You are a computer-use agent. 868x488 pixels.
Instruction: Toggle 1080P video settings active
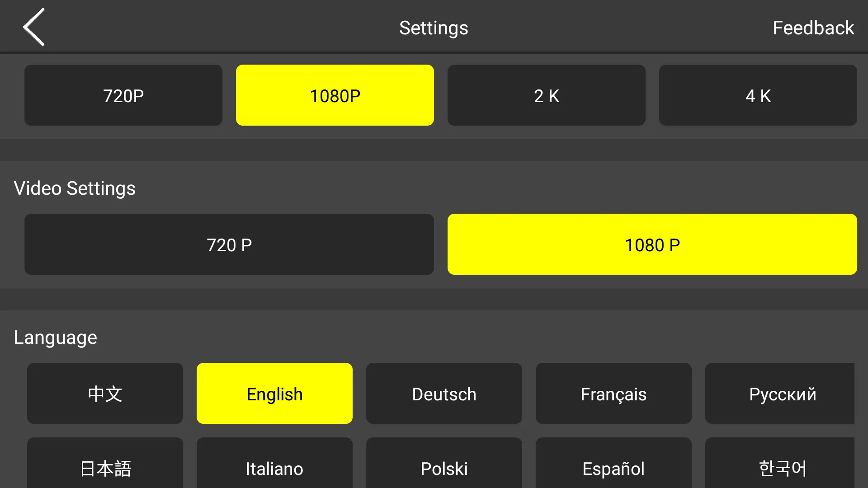pyautogui.click(x=651, y=244)
